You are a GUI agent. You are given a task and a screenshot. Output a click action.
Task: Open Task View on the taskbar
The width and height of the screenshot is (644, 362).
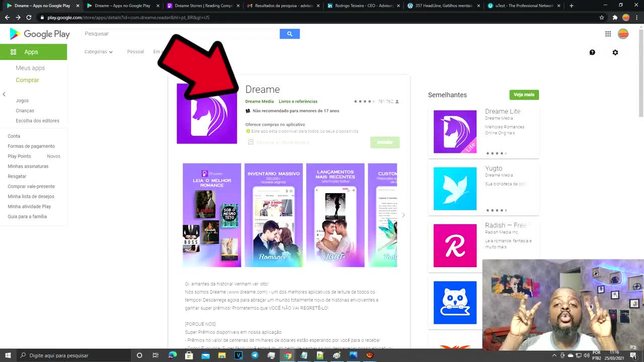[x=155, y=355]
